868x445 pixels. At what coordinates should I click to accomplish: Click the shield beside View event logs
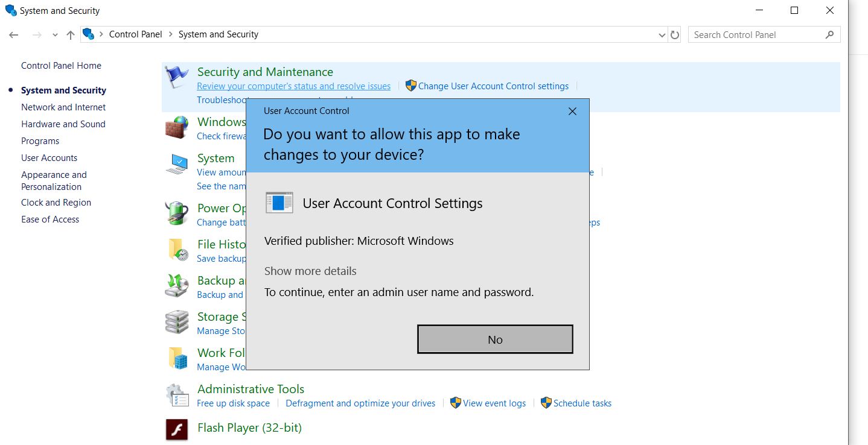(x=456, y=403)
